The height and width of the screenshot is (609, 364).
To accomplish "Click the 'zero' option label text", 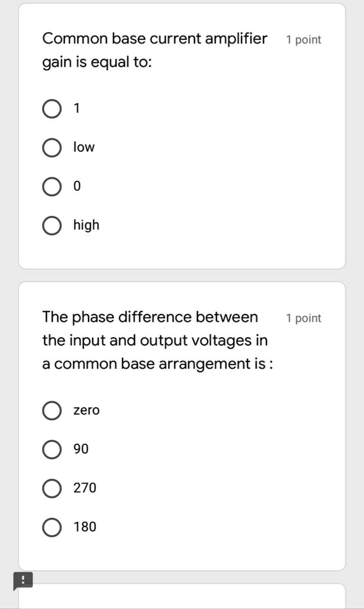I will [86, 410].
